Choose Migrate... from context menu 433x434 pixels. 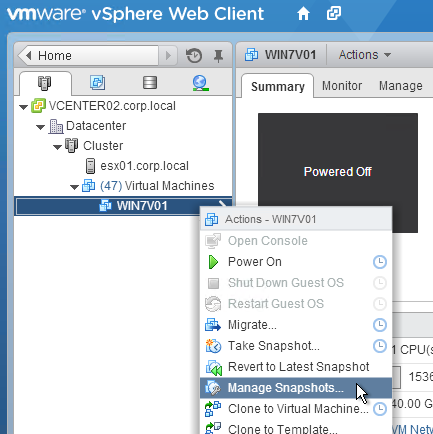coord(296,325)
